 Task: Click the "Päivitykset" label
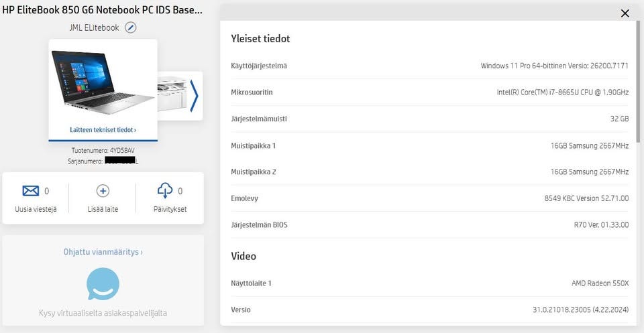pyautogui.click(x=170, y=209)
